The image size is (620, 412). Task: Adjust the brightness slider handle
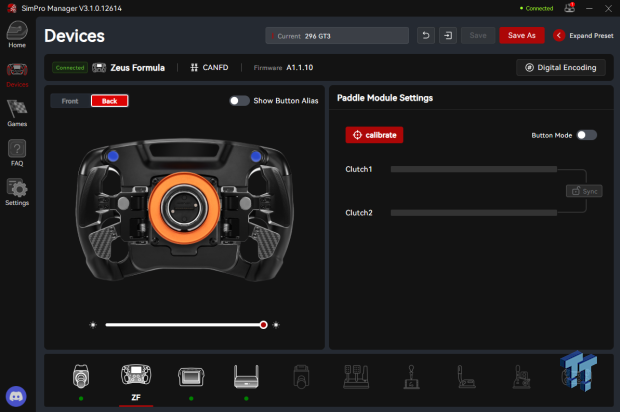pos(263,325)
